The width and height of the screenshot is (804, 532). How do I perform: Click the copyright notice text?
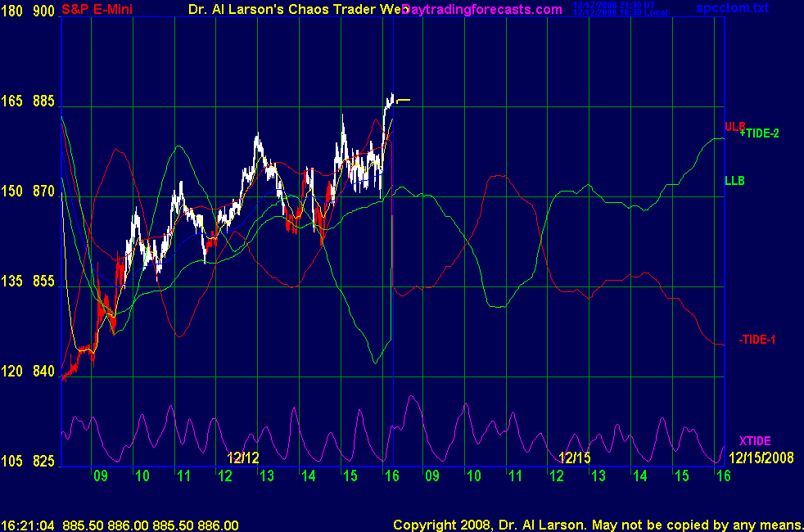point(596,525)
